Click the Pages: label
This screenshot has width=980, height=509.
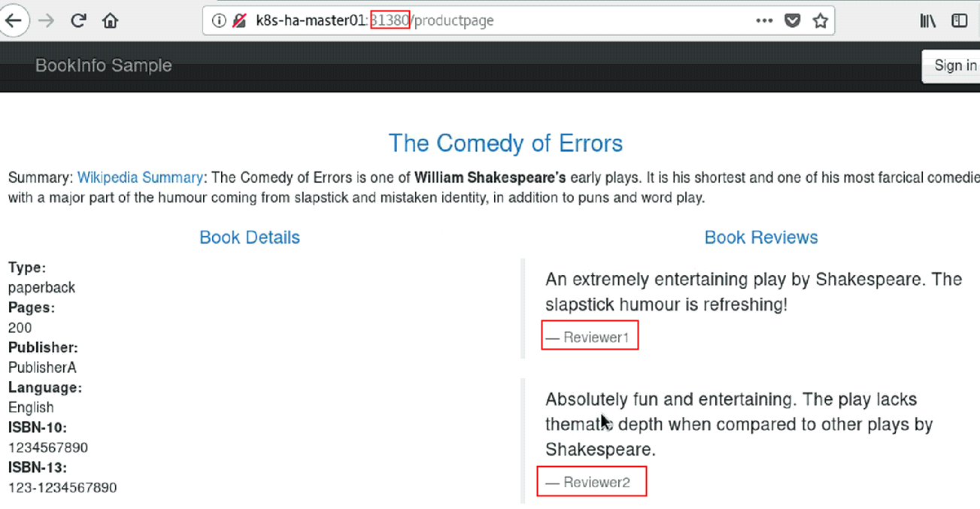32,308
